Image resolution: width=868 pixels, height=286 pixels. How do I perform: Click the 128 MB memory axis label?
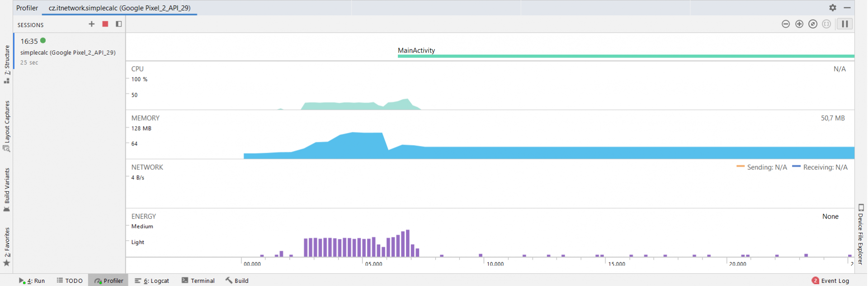pyautogui.click(x=142, y=128)
